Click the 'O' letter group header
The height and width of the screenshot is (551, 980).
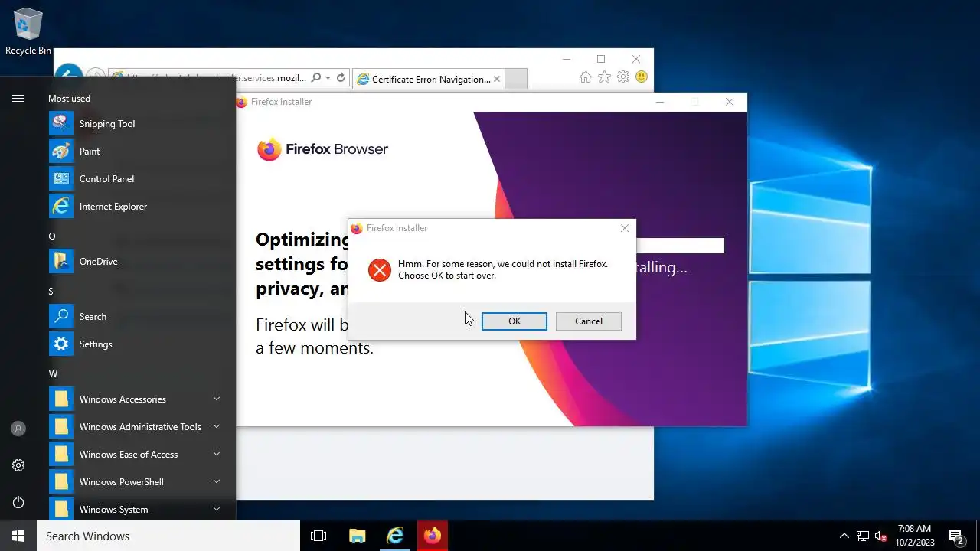pos(52,236)
